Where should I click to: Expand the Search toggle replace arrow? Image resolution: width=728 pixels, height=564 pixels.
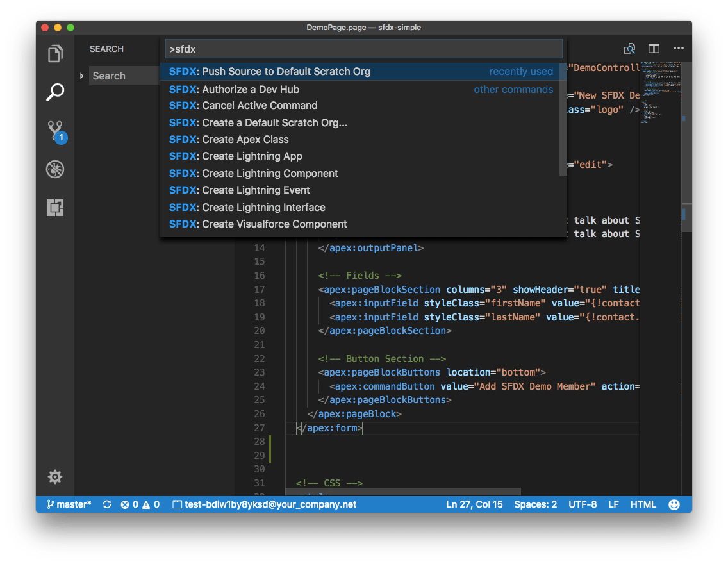click(x=82, y=76)
